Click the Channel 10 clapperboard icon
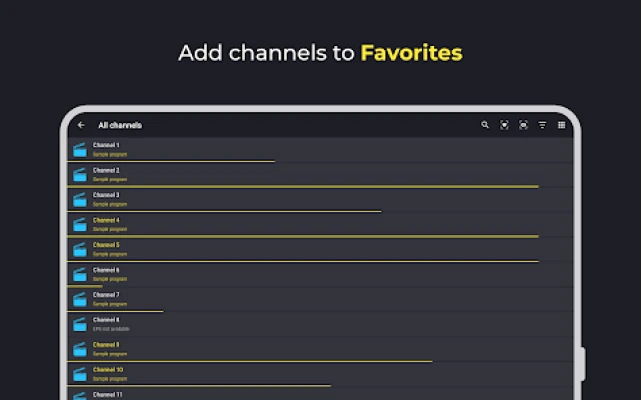The width and height of the screenshot is (641, 400). 80,374
